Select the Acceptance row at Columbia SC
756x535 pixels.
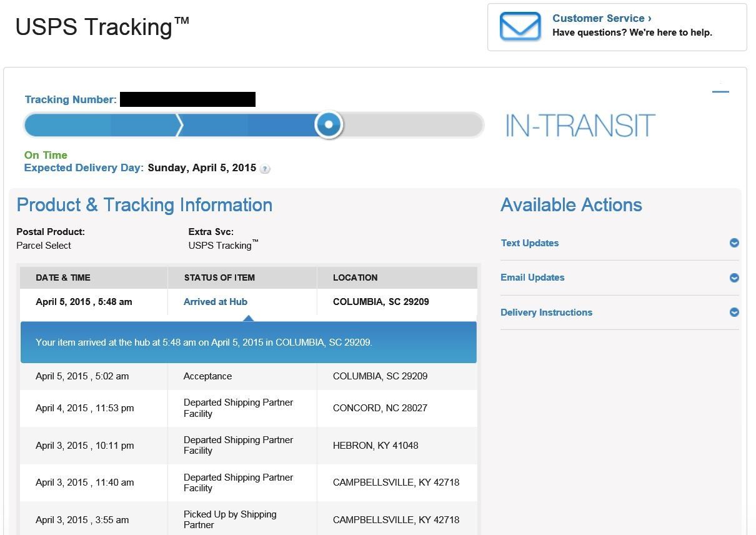tap(249, 376)
